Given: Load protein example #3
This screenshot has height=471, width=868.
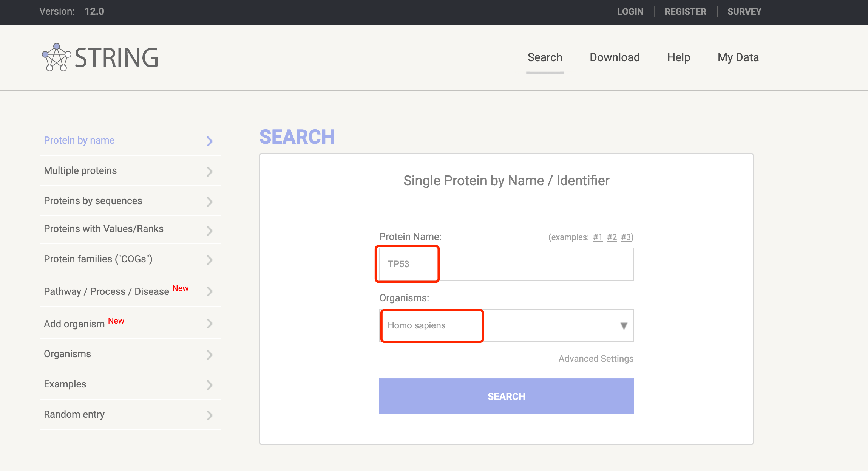Looking at the screenshot, I should tap(626, 237).
